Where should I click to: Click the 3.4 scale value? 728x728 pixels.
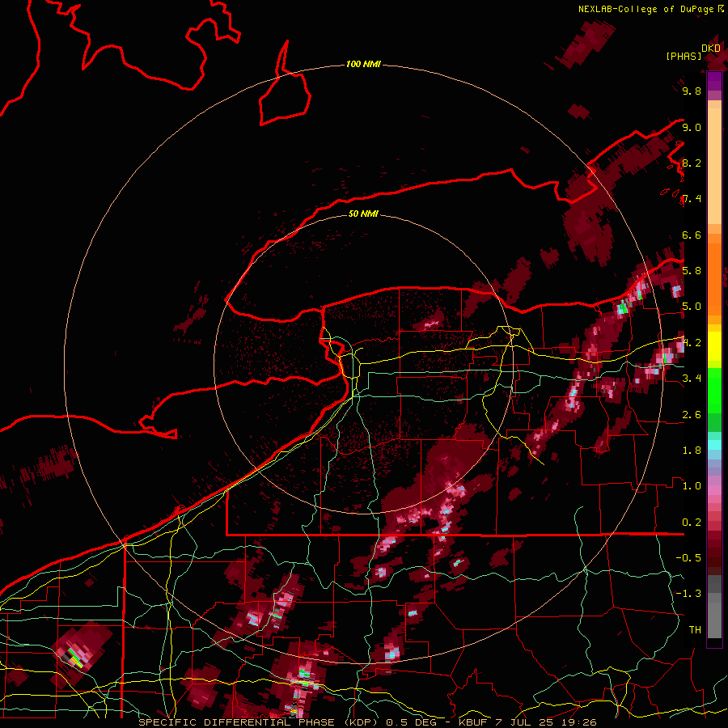[692, 379]
